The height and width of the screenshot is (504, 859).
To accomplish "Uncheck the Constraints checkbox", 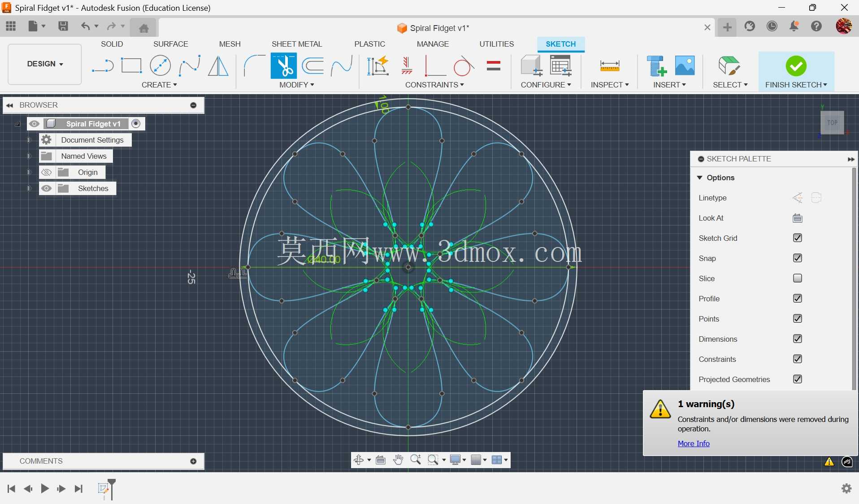I will pyautogui.click(x=798, y=359).
